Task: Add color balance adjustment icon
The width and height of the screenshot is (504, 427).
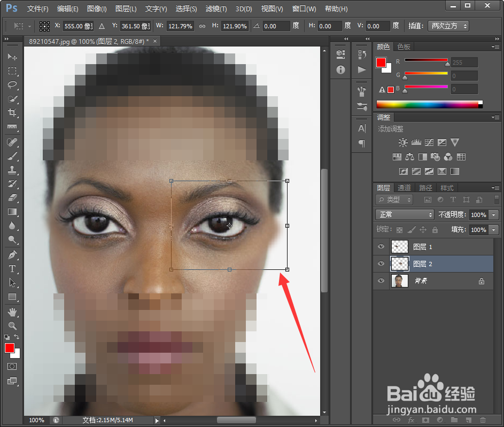Action: (409, 157)
